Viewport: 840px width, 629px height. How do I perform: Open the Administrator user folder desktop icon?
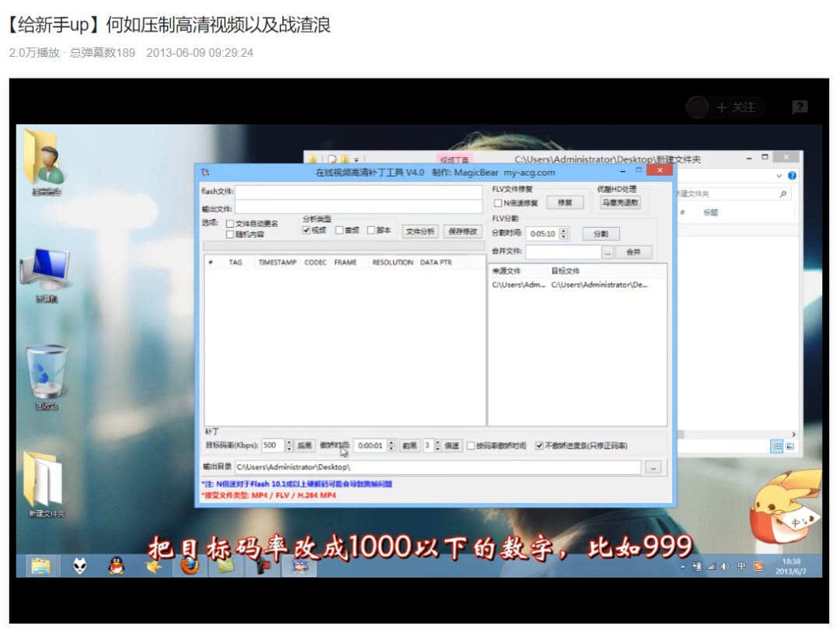pyautogui.click(x=46, y=161)
